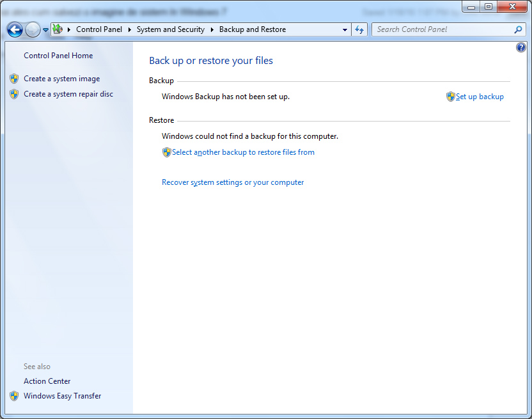Click 'Windows Backup has not been set up.' text
This screenshot has height=419, width=532.
coord(226,97)
